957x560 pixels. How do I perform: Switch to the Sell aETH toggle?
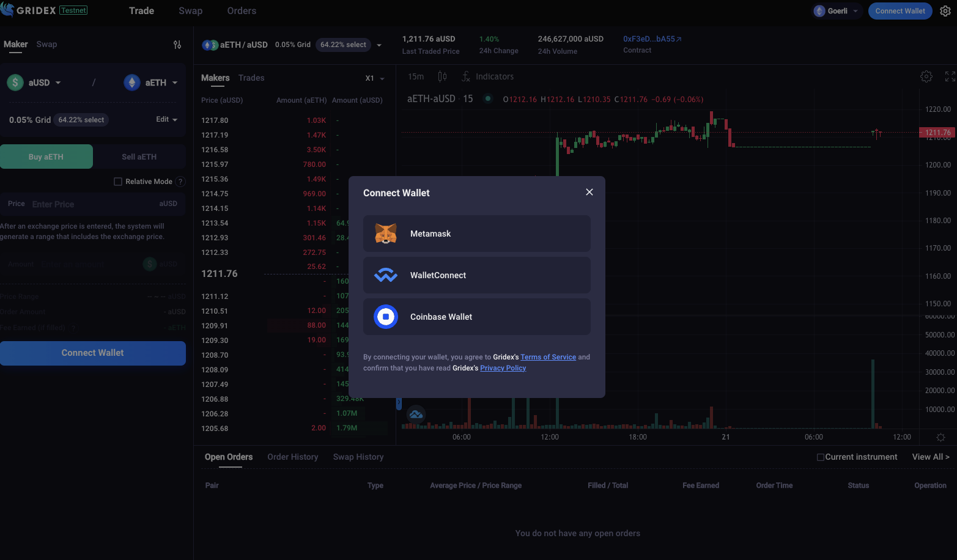click(139, 157)
